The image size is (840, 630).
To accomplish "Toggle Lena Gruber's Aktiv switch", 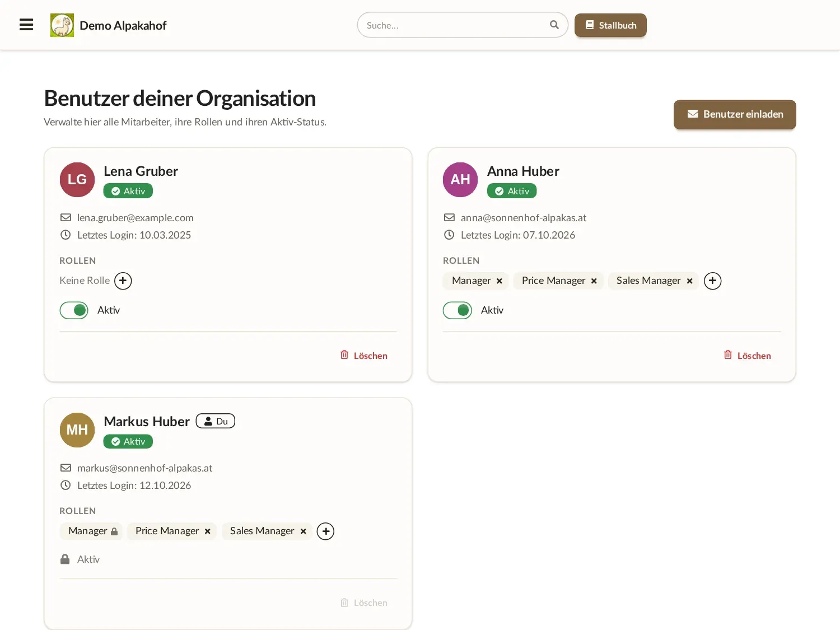I will 74,310.
